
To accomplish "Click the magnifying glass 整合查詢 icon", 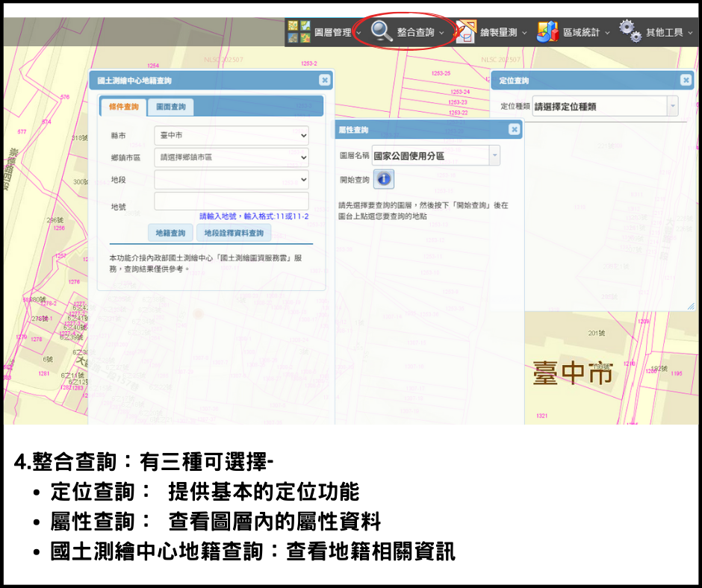I will click(382, 32).
